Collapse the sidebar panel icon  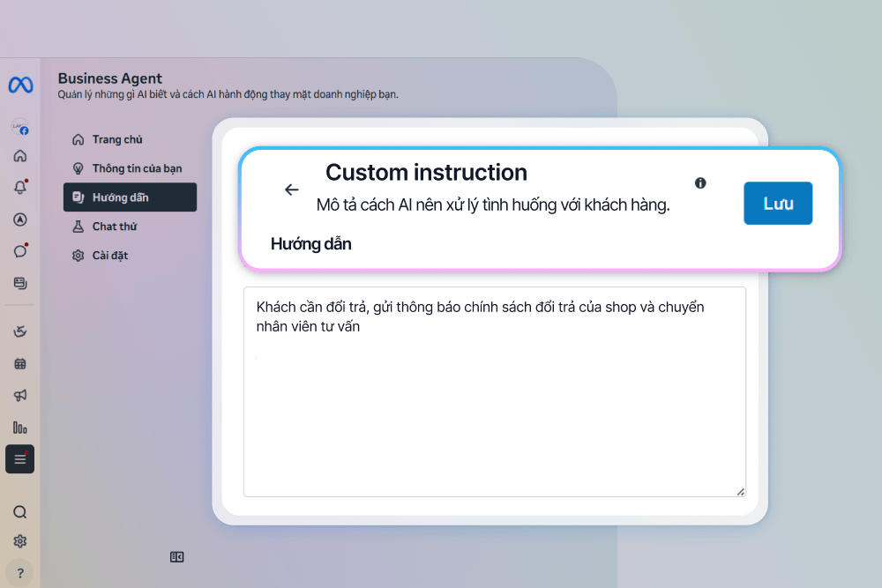click(x=176, y=557)
